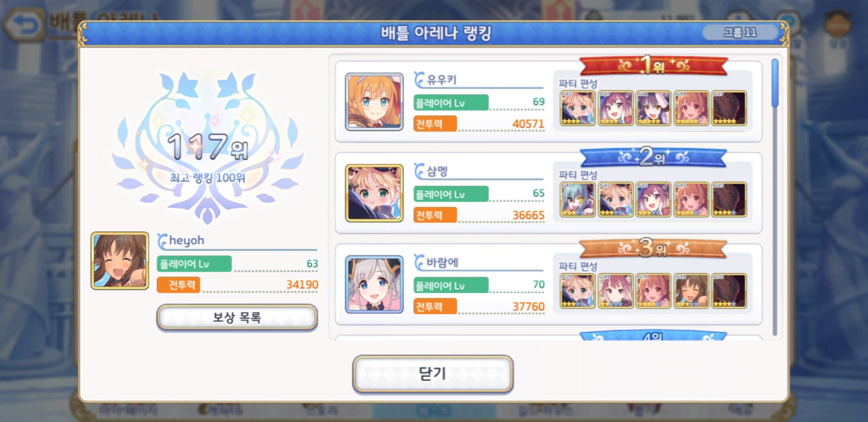This screenshot has width=868, height=422.
Task: Click the ranking list scrollbar
Action: 775,197
